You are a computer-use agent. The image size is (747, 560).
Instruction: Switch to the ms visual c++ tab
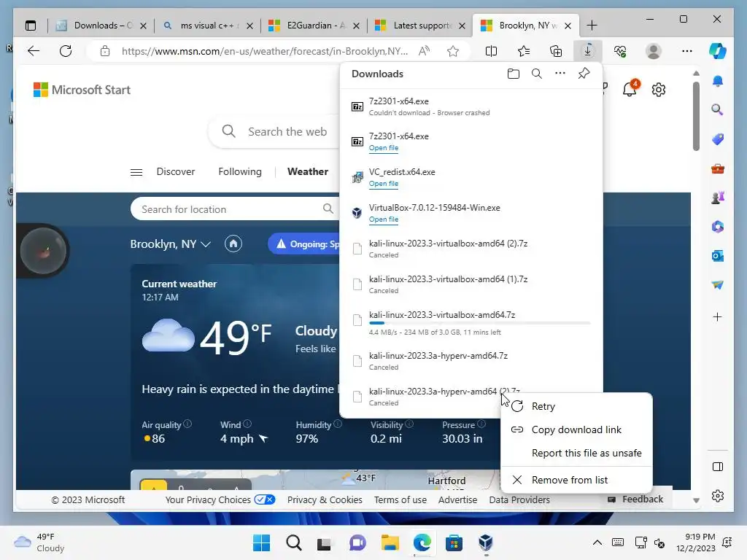[208, 26]
